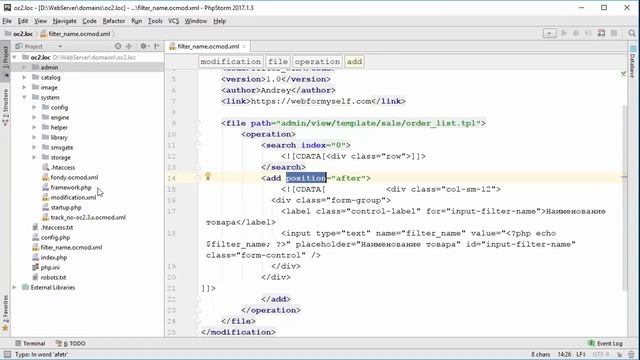
Task: Collapse the system folder
Action: pyautogui.click(x=24, y=97)
